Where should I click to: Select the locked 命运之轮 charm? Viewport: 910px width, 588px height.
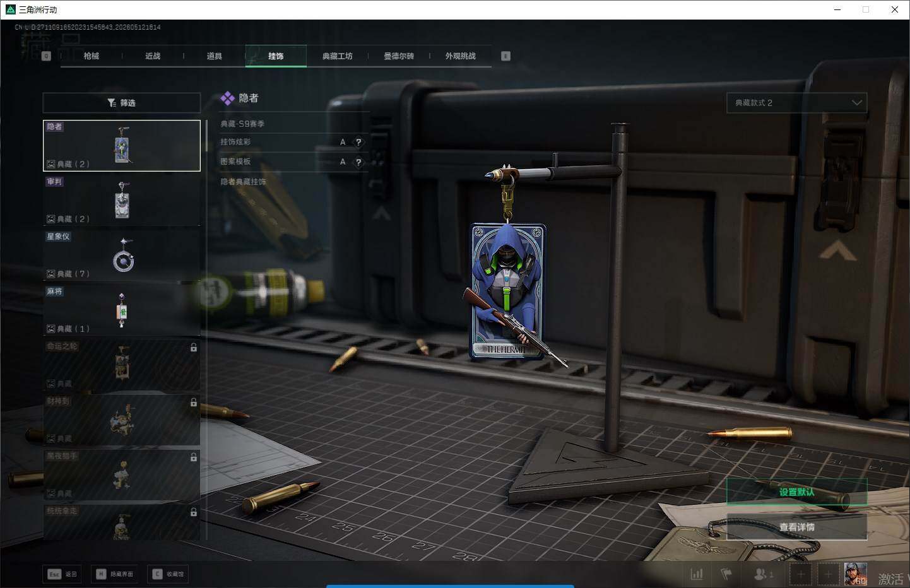(x=122, y=365)
